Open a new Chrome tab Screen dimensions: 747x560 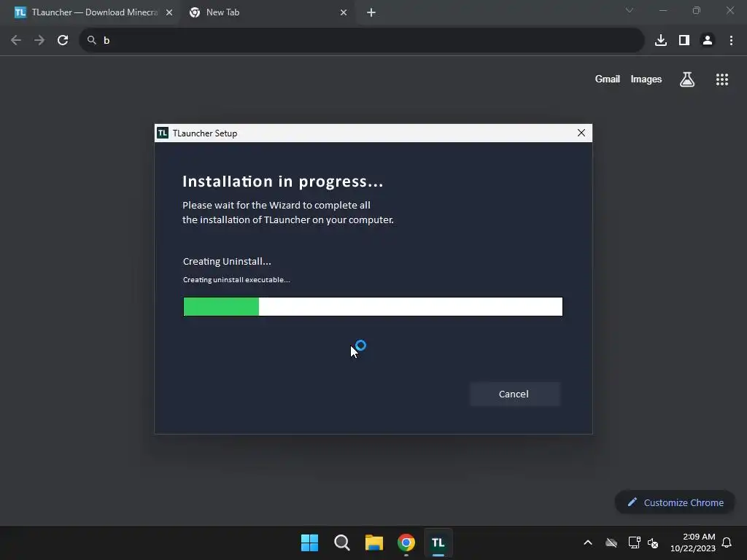click(371, 12)
